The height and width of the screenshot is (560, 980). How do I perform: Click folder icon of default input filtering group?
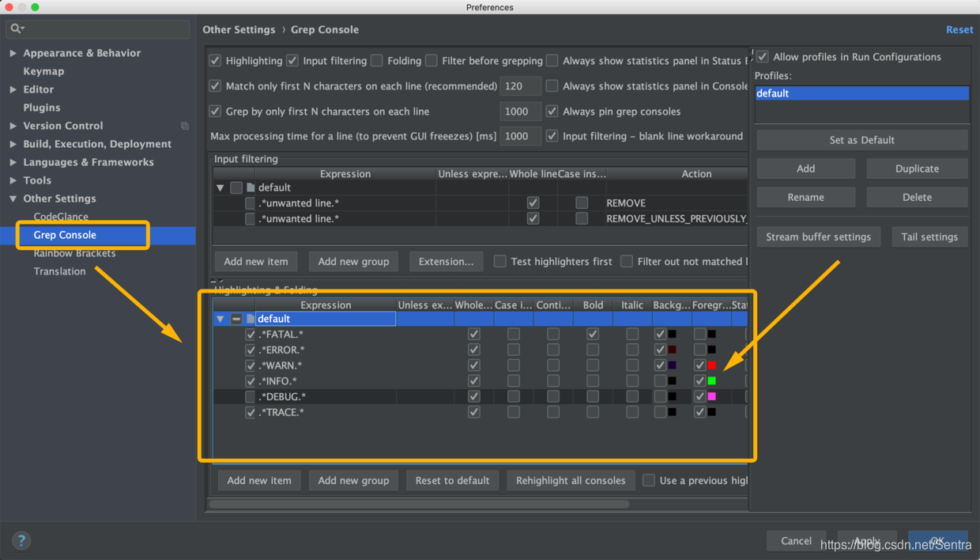(251, 187)
